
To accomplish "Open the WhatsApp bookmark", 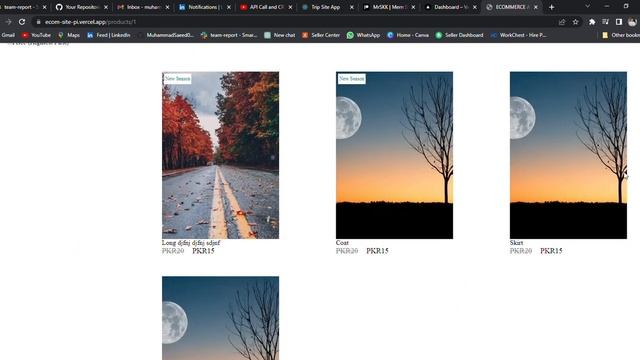I will (363, 35).
